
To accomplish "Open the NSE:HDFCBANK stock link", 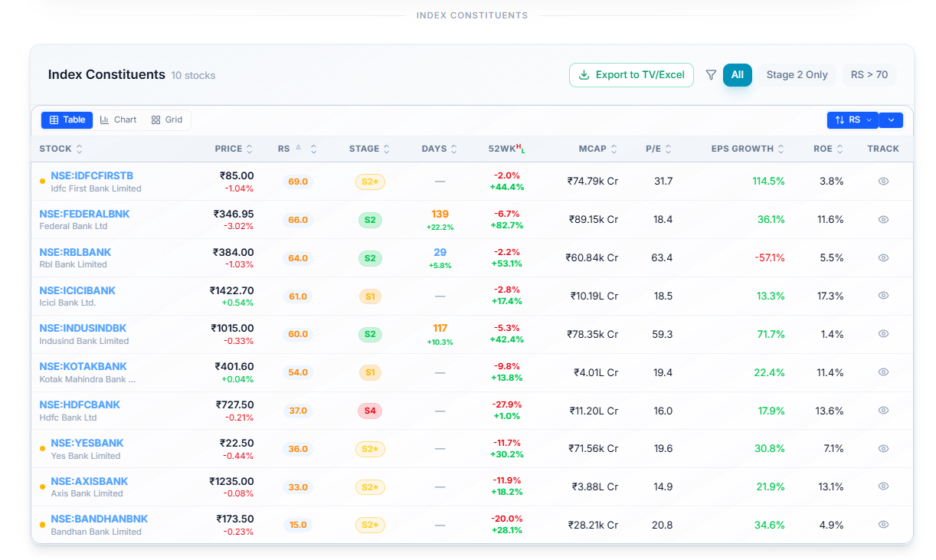I will (80, 404).
